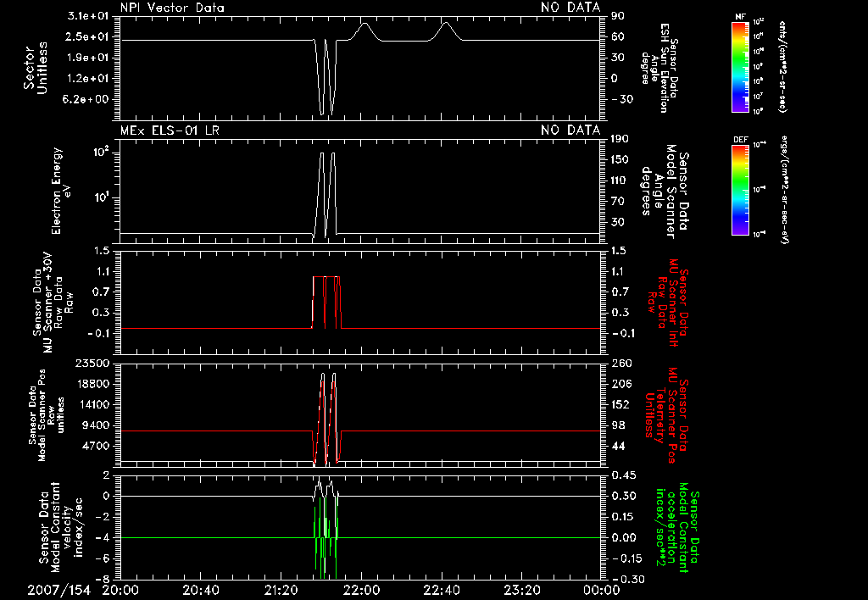Click the '-8' velocity tick label
The height and width of the screenshot is (600, 868).
[102, 580]
